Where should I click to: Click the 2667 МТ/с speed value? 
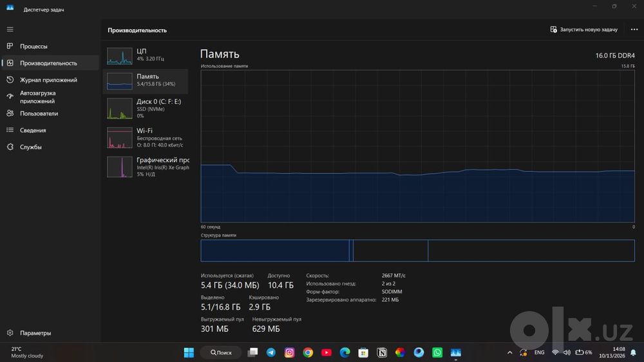pyautogui.click(x=393, y=275)
